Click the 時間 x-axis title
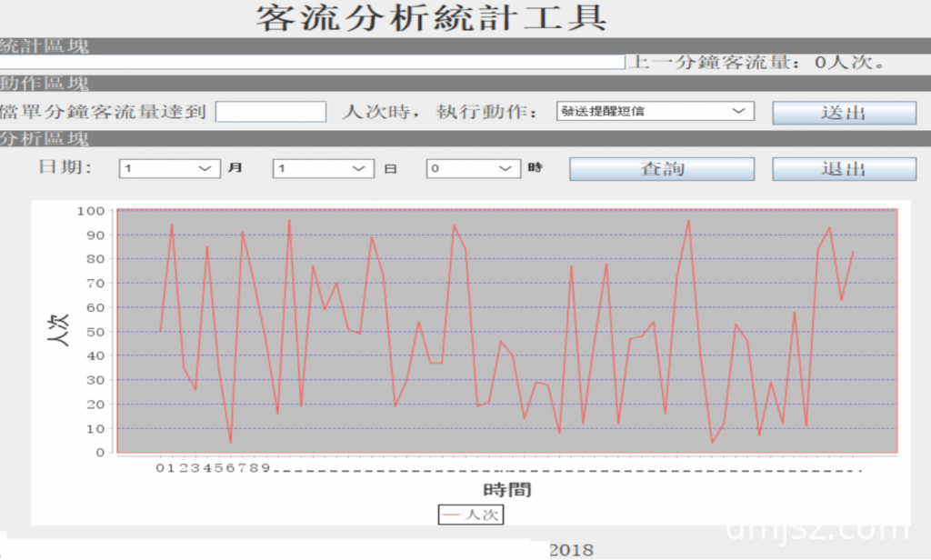This screenshot has width=931, height=560. (x=507, y=490)
